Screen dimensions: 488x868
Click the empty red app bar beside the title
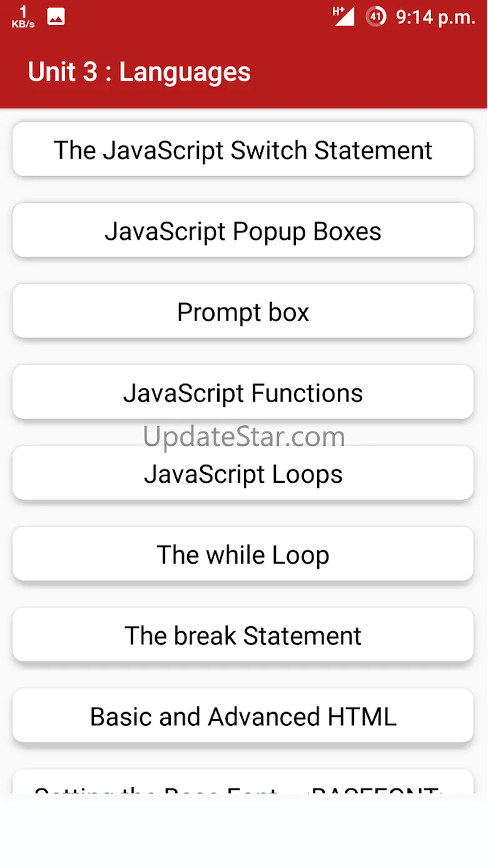coord(369,72)
